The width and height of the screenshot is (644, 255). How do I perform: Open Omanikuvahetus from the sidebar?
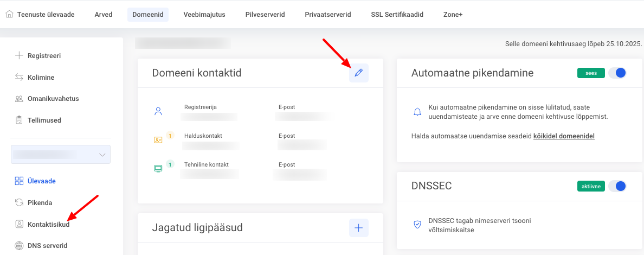pyautogui.click(x=53, y=99)
